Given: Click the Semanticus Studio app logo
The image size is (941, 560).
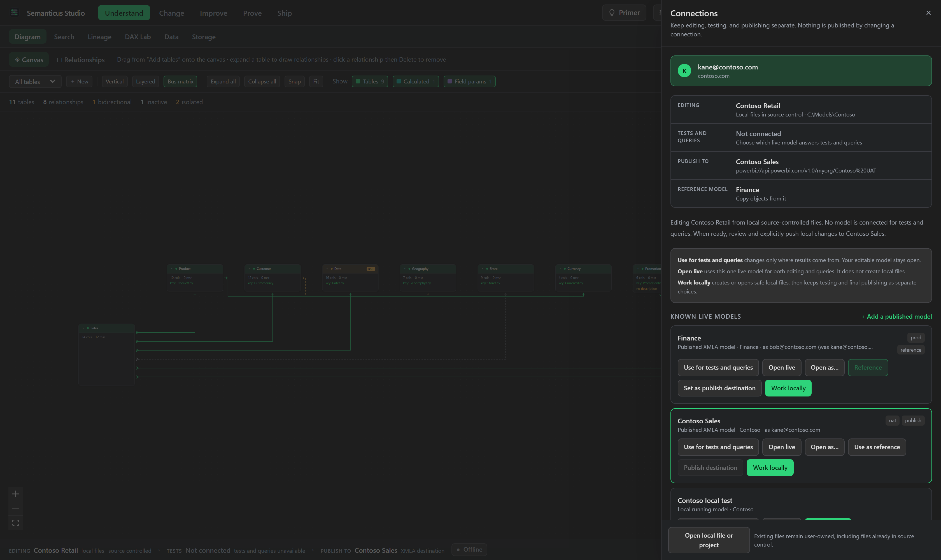Looking at the screenshot, I should [x=14, y=13].
